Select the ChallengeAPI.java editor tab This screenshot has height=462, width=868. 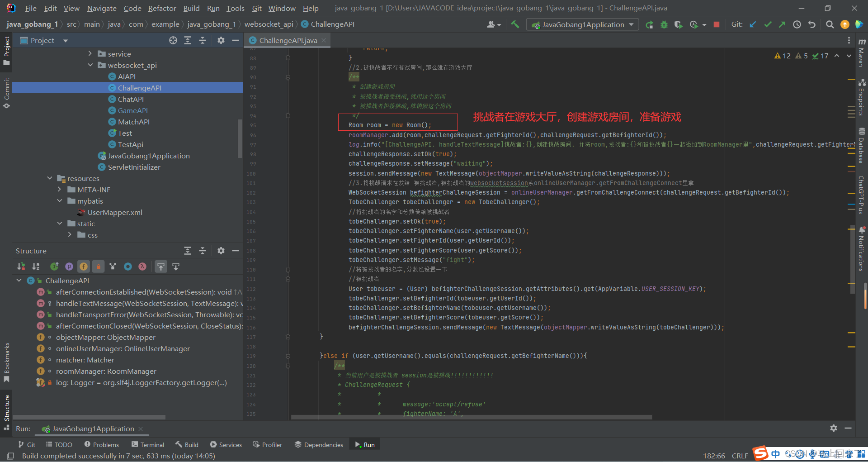[288, 40]
